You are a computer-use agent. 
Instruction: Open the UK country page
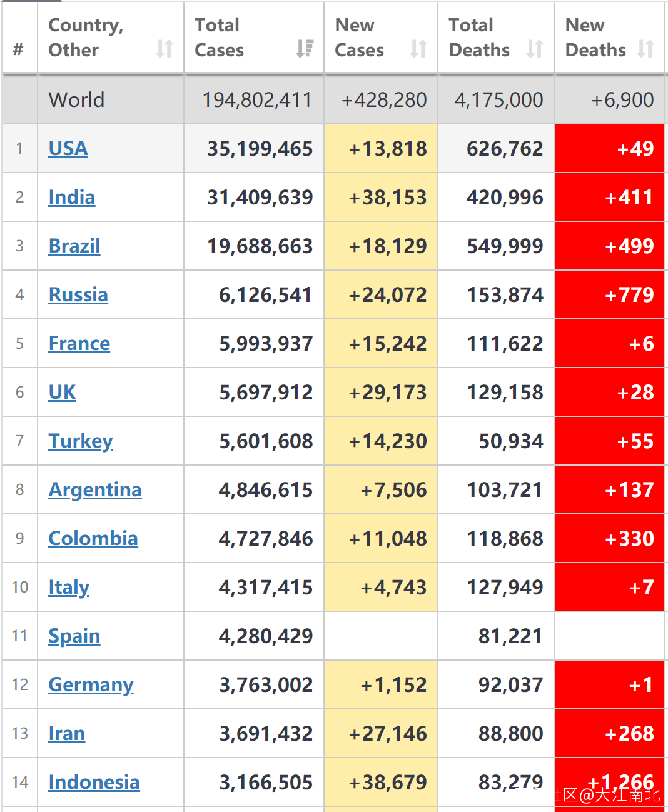(62, 392)
